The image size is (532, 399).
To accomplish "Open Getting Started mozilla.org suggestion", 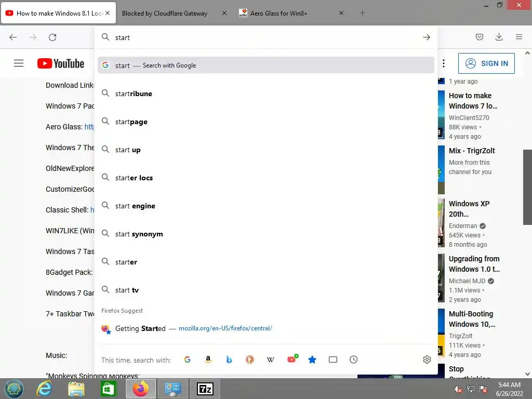I will point(266,328).
